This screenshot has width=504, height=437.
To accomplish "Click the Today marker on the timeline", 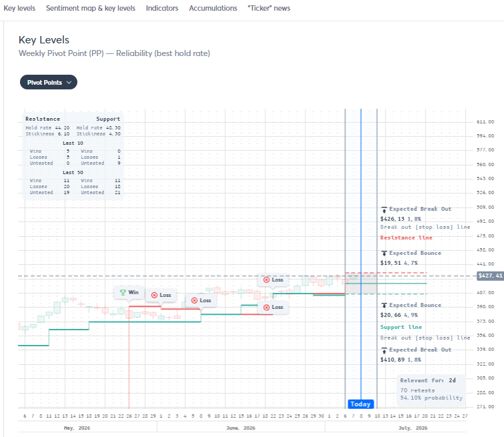I will 361,404.
